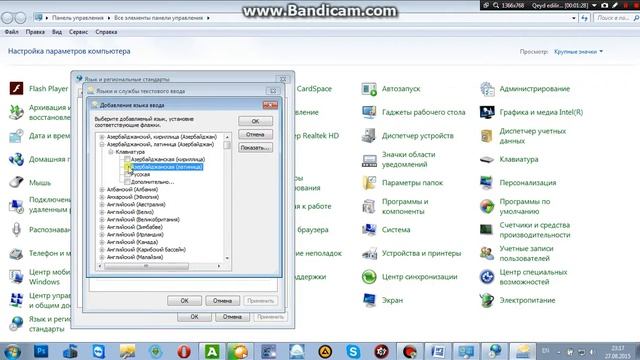Viewport: 640px width, 360px height.
Task: Click the EN language indicator in system tray
Action: (x=545, y=351)
